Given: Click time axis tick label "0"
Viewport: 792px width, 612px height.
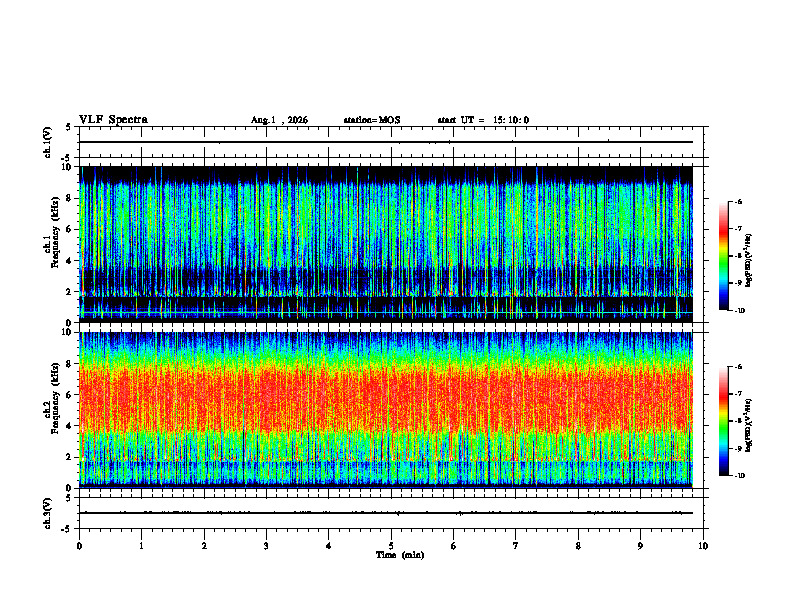Looking at the screenshot, I should [x=79, y=546].
